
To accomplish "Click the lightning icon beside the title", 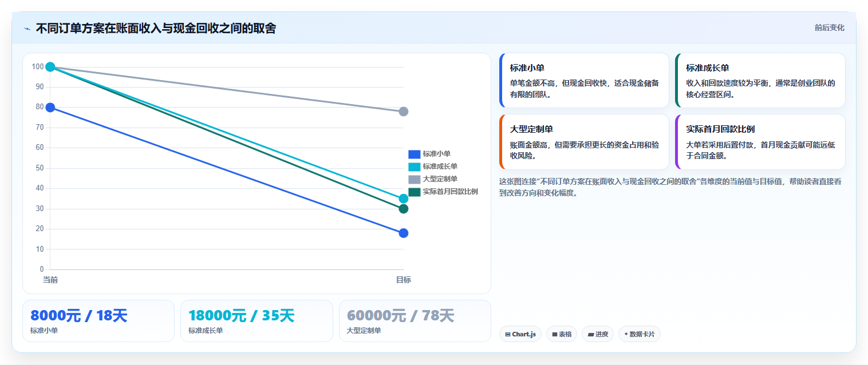I will tap(27, 29).
